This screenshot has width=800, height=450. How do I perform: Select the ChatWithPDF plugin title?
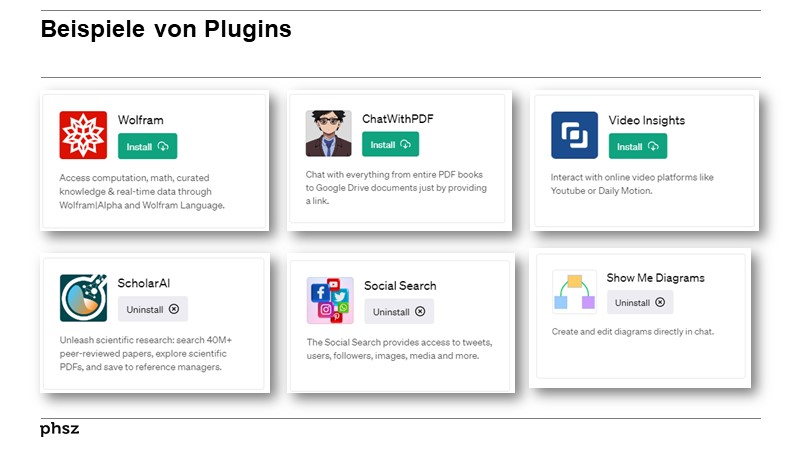(398, 119)
